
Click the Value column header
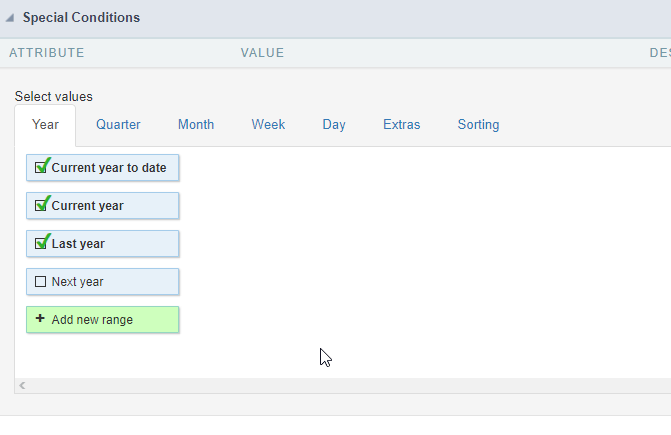(262, 53)
